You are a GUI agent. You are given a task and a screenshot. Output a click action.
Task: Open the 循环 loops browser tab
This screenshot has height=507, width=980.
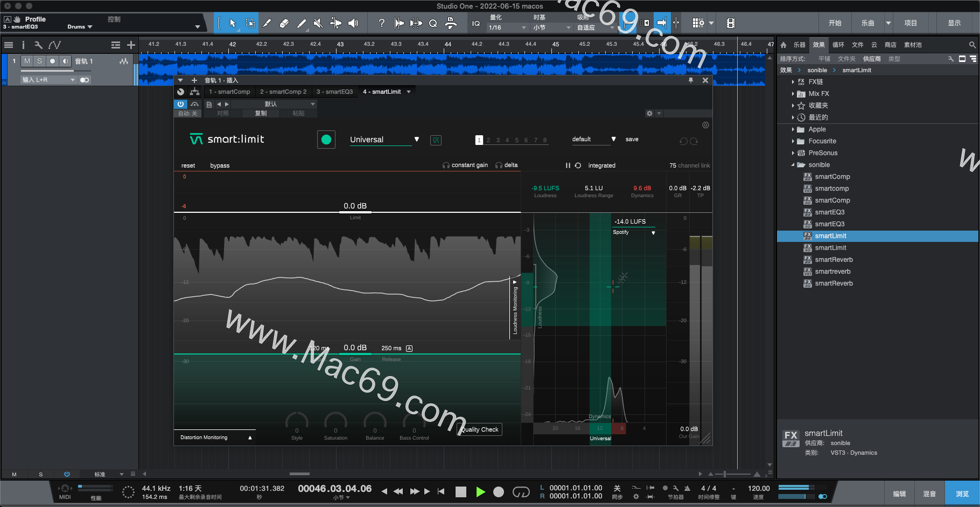(838, 45)
